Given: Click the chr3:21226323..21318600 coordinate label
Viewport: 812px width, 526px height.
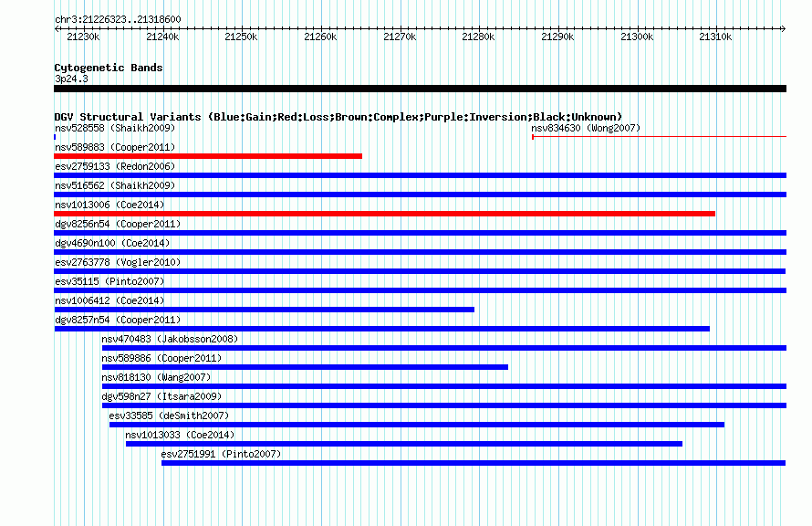Looking at the screenshot, I should point(118,19).
